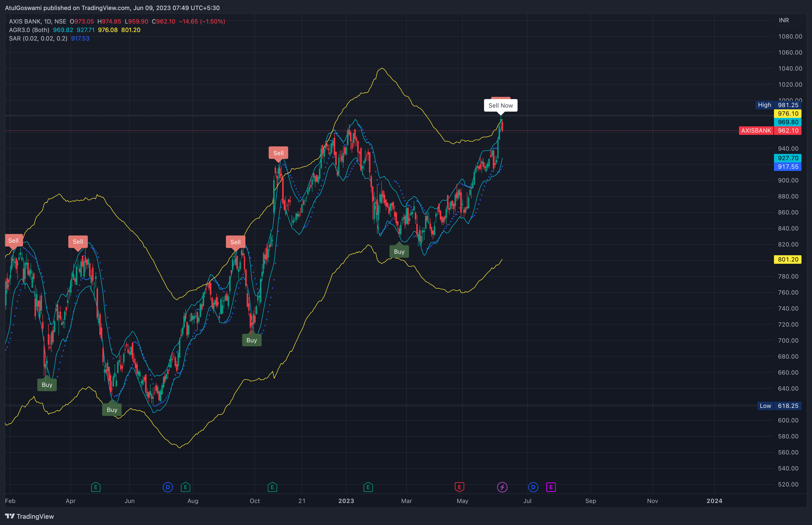The width and height of the screenshot is (812, 525).
Task: Click the AGR3.0 (Both) indicator legend
Action: point(29,30)
